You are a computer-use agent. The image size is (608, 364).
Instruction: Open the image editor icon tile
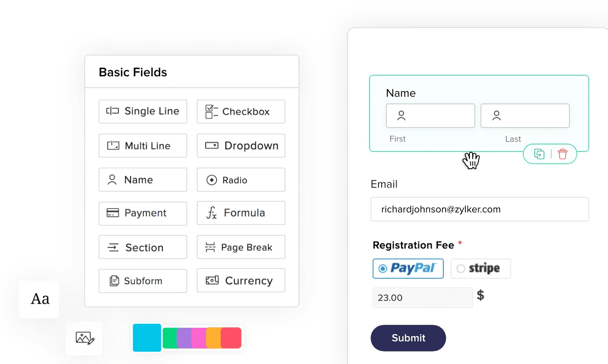tap(84, 338)
